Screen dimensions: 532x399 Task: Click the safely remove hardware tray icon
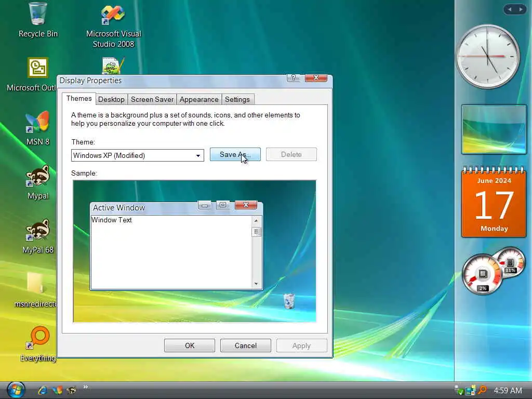(x=459, y=390)
